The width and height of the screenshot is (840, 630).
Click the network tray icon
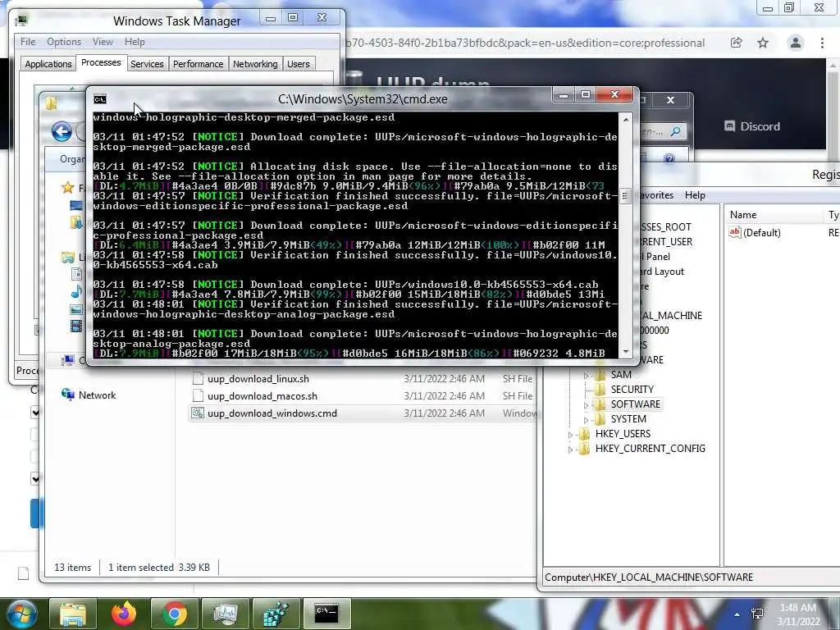757,614
